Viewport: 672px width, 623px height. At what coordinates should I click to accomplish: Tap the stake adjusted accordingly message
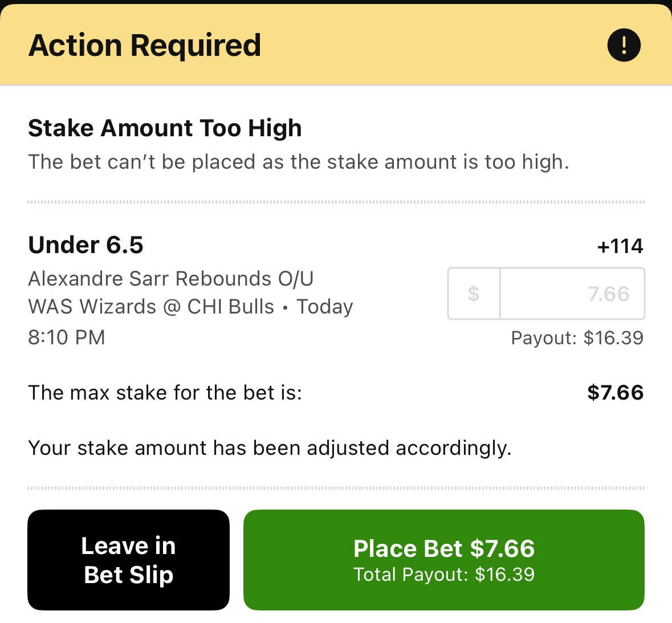click(270, 448)
